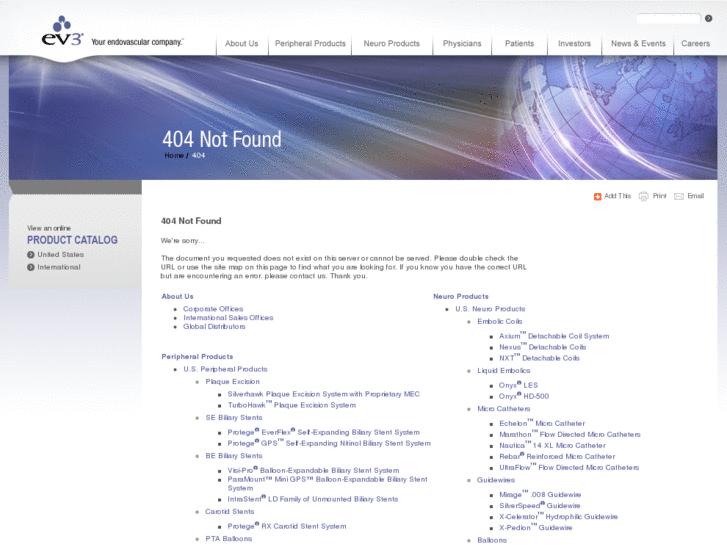
Task: Open the Onyx LES link
Action: coord(518,385)
